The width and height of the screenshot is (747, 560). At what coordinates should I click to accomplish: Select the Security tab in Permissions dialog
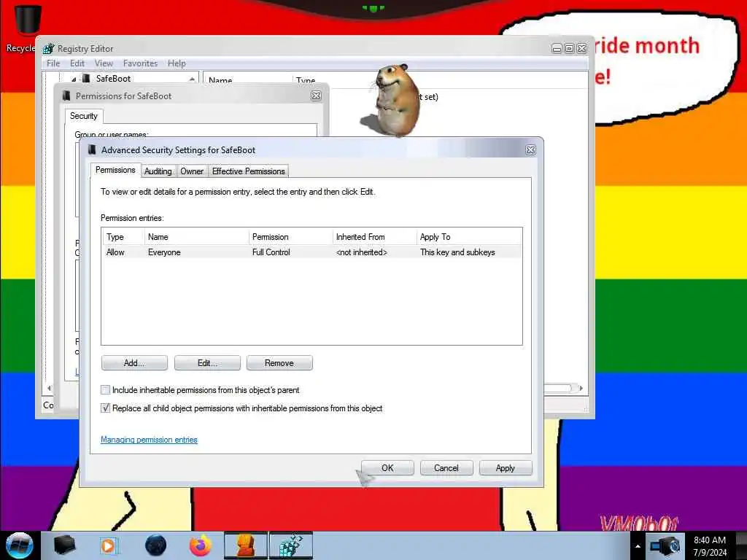84,116
